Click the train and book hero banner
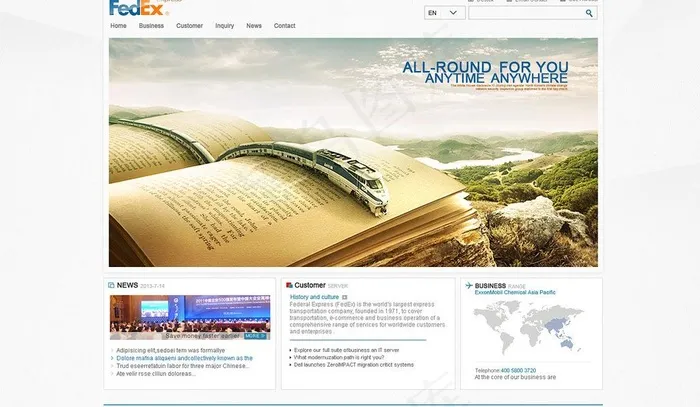700x407 pixels. 353,152
